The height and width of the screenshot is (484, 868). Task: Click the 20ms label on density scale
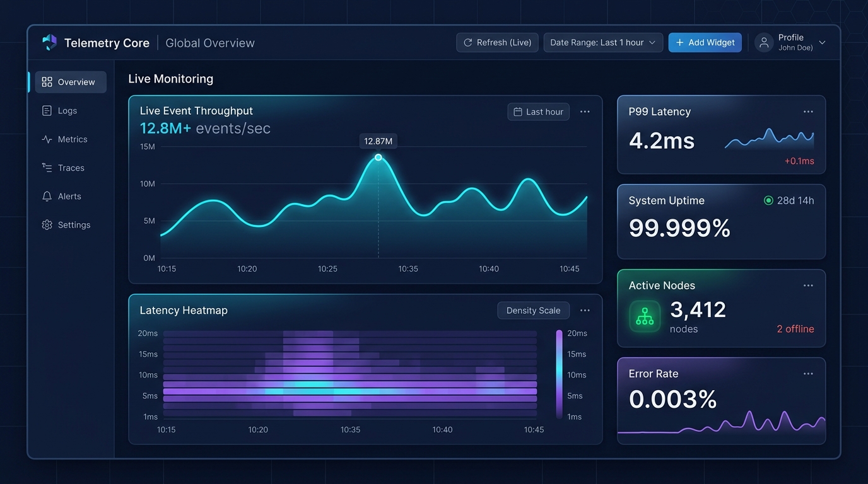577,333
